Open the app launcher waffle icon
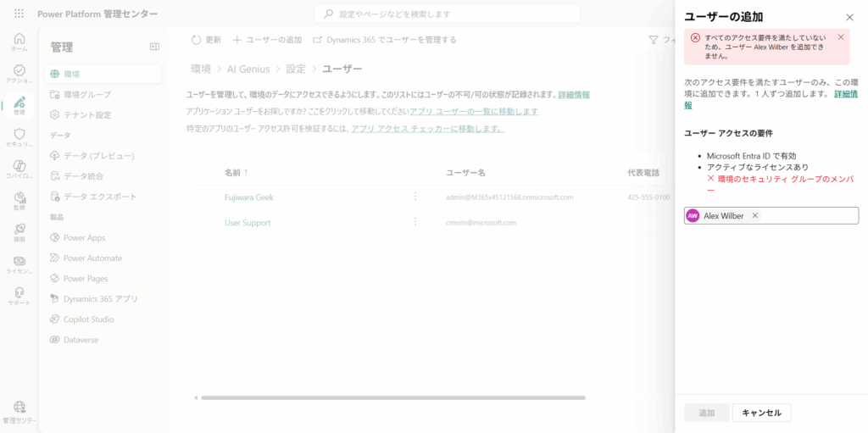The width and height of the screenshot is (868, 433). click(x=19, y=14)
